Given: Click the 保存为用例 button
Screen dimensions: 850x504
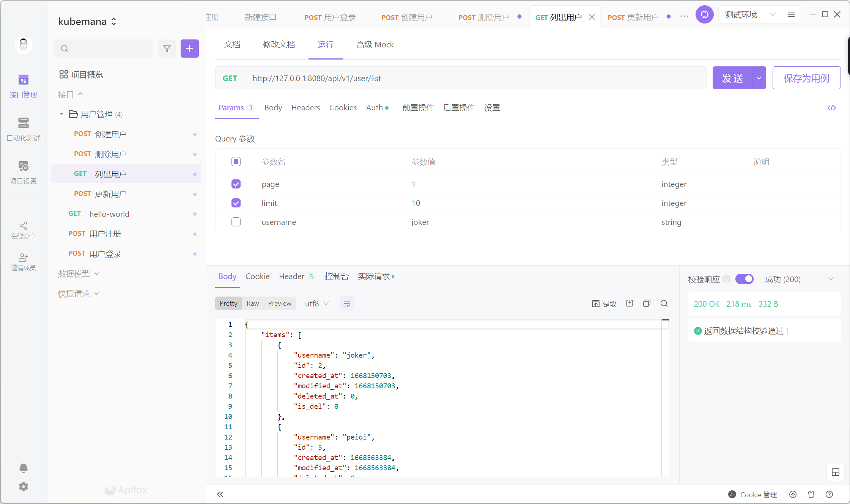Looking at the screenshot, I should [807, 78].
